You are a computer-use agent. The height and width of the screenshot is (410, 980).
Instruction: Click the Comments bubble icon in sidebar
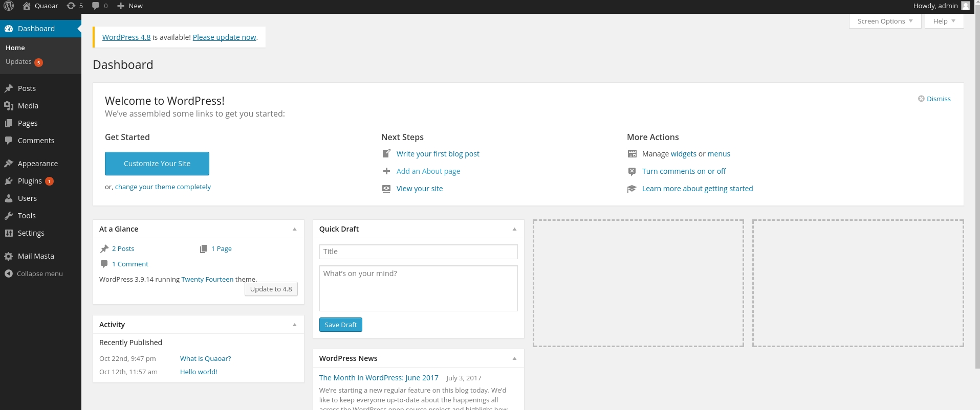click(9, 141)
